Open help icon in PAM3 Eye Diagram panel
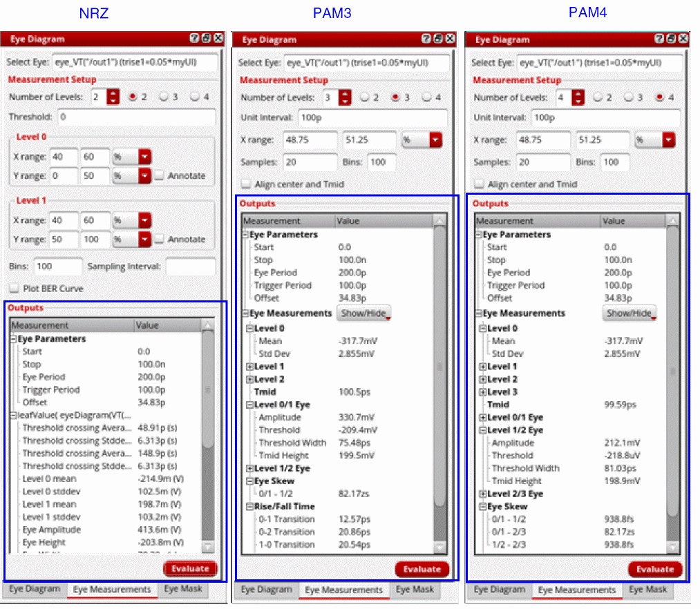This screenshot has width=700, height=609. [426, 39]
